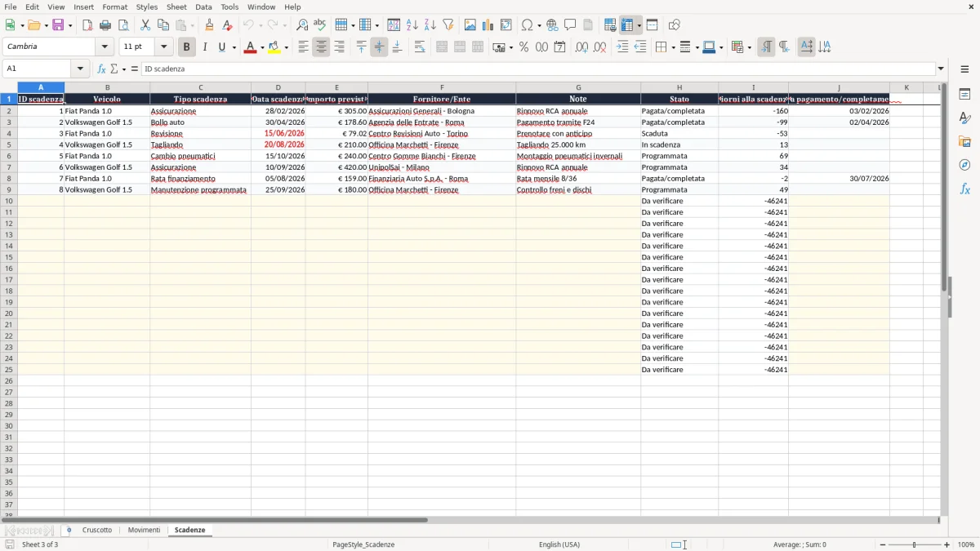980x551 pixels.
Task: Expand the formula bar
Action: coord(941,69)
